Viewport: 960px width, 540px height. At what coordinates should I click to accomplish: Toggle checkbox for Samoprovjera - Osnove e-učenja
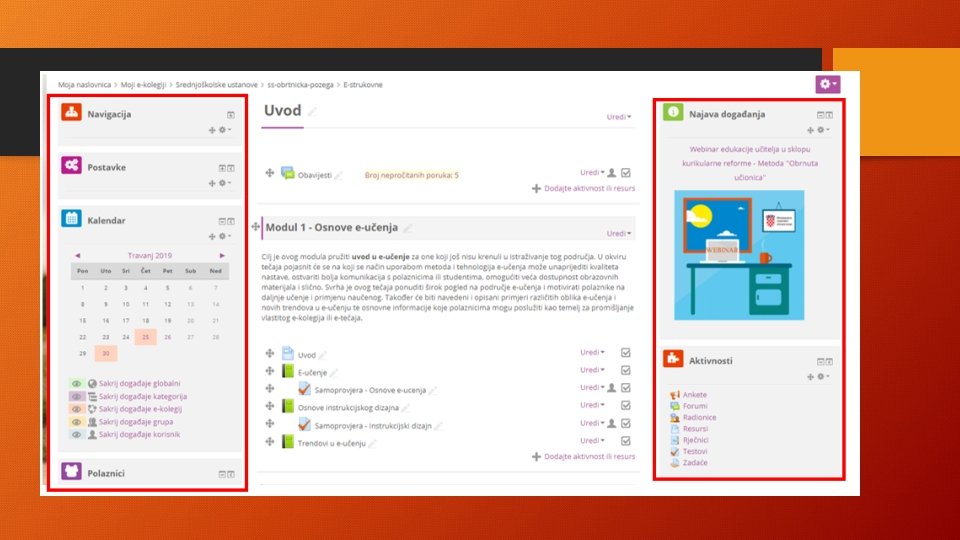click(x=626, y=388)
